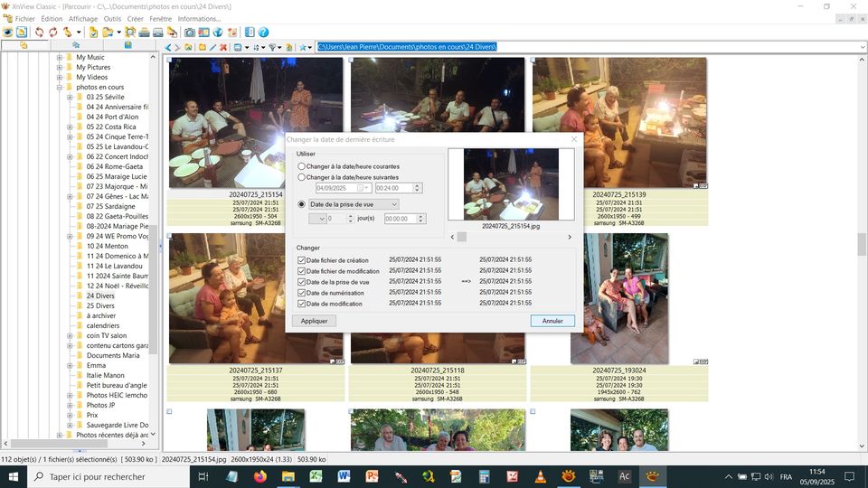Click the camera Capture toolbar icon
Screen dimensions: 868x488
pyautogui.click(x=189, y=33)
